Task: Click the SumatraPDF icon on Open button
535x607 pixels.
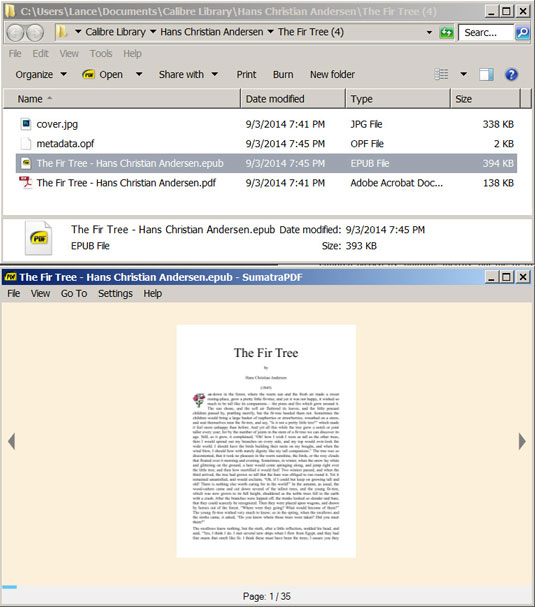Action: tap(89, 74)
